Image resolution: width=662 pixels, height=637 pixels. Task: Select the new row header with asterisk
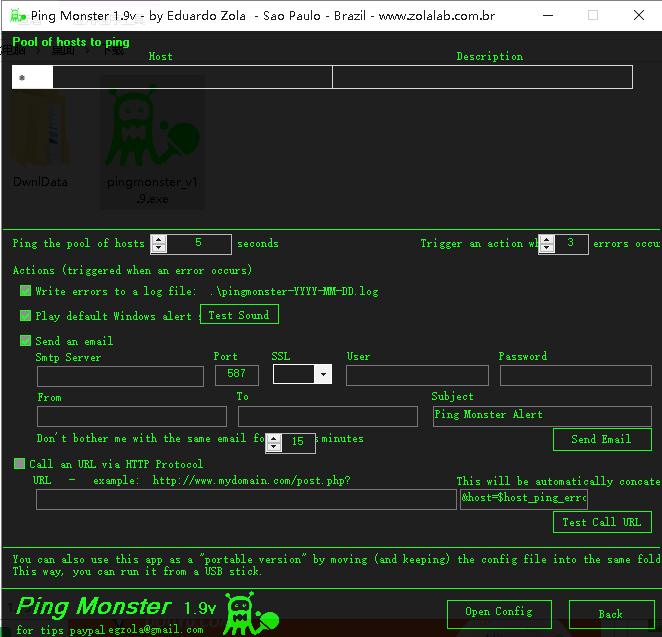tap(32, 77)
